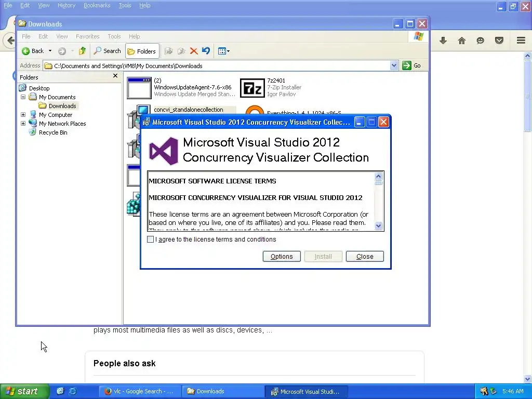
Task: Click the Move To toolbar icon
Action: tap(169, 51)
